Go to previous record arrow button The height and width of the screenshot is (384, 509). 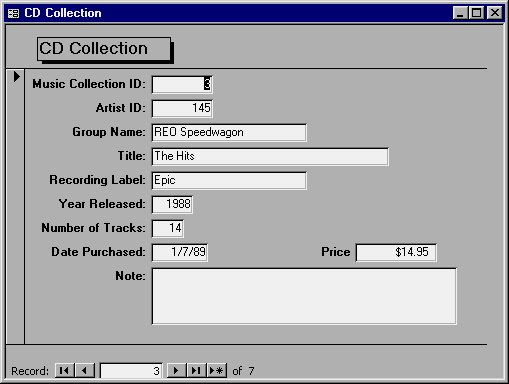85,371
